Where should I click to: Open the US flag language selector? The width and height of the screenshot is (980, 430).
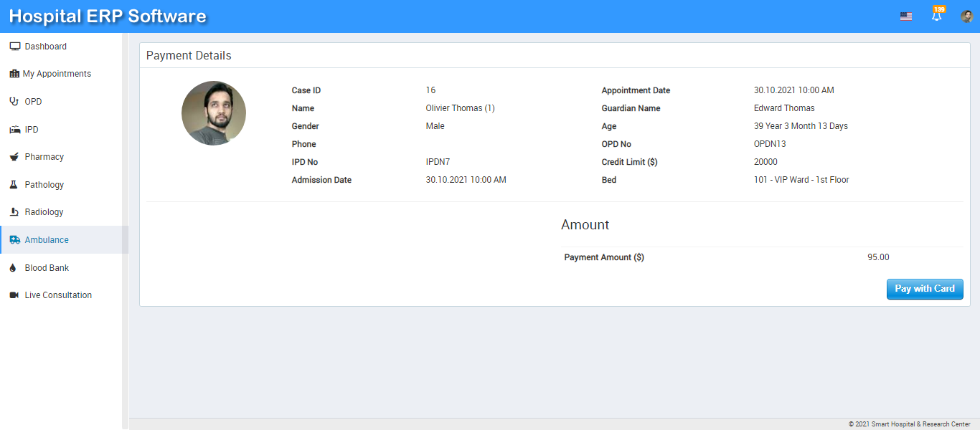tap(906, 16)
